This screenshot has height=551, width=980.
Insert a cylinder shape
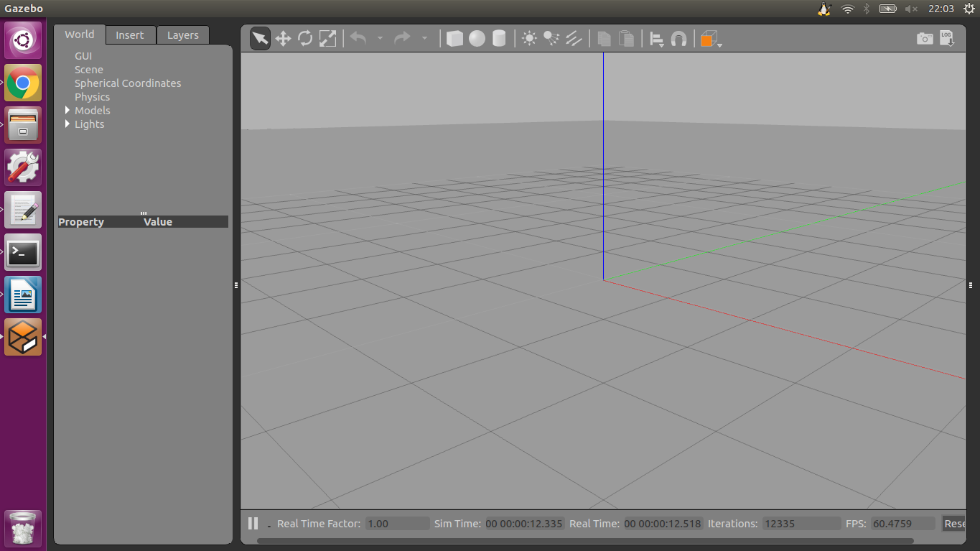point(498,38)
